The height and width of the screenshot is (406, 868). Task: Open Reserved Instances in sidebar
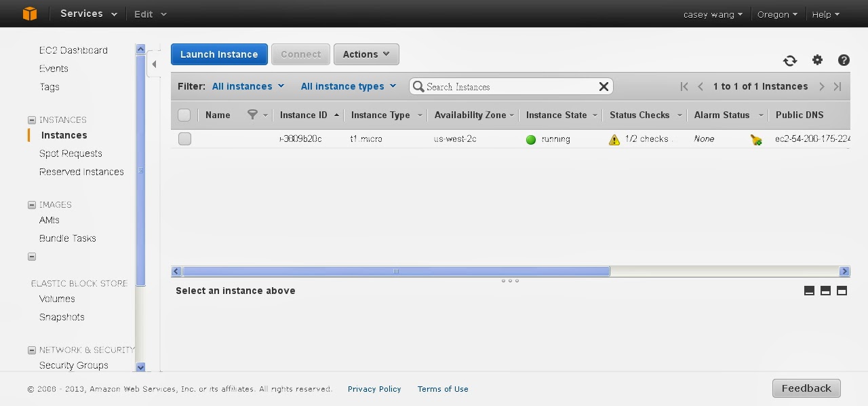81,172
